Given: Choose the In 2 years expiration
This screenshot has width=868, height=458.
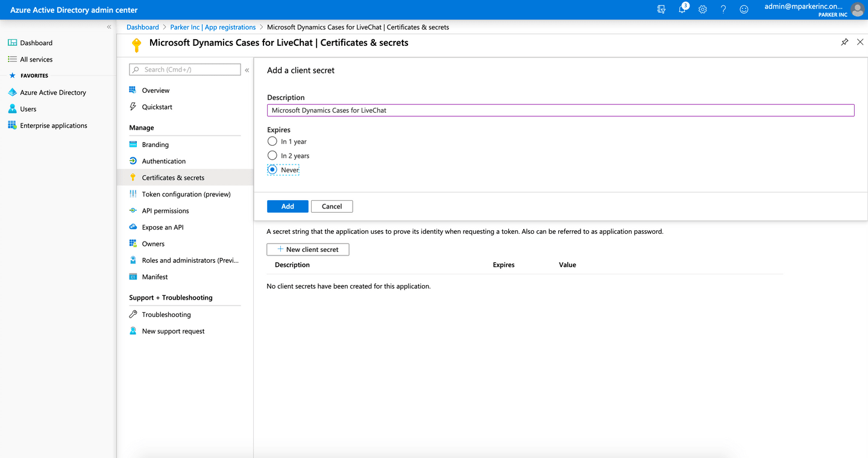Looking at the screenshot, I should [272, 155].
